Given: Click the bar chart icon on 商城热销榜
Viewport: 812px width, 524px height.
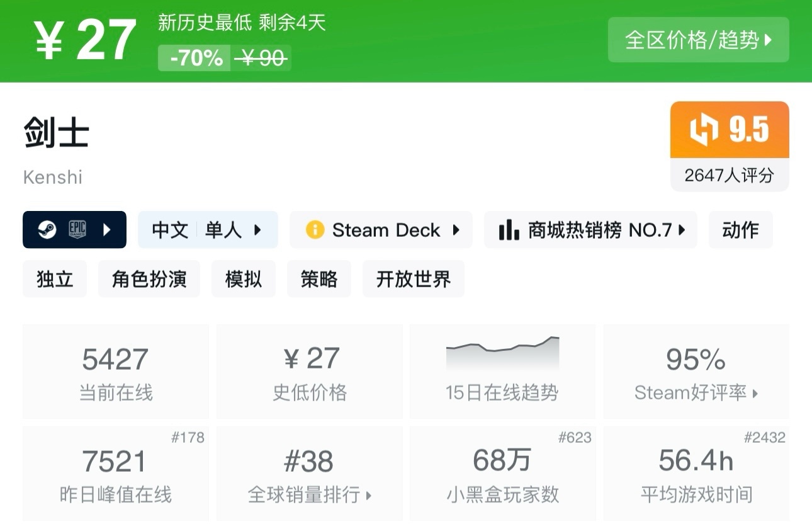Looking at the screenshot, I should pyautogui.click(x=507, y=230).
